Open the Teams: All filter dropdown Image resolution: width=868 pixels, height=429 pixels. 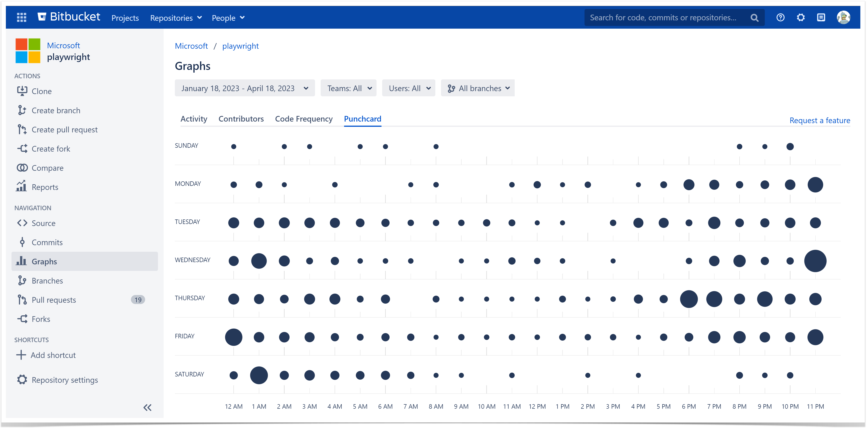tap(348, 88)
